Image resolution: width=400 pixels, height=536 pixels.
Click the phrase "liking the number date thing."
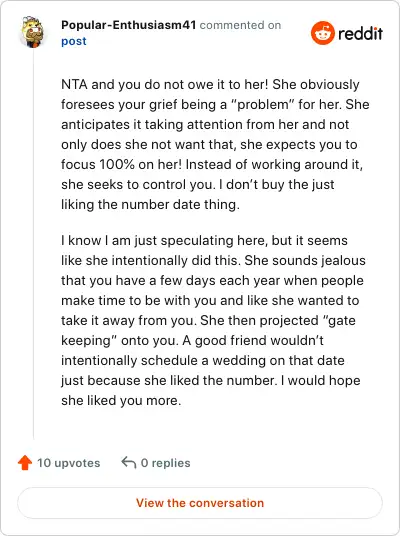pos(150,204)
